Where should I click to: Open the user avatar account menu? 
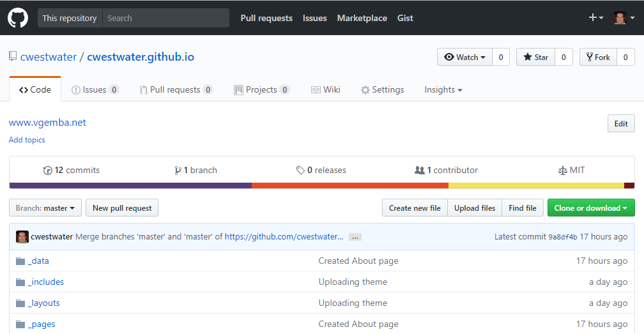pyautogui.click(x=624, y=18)
